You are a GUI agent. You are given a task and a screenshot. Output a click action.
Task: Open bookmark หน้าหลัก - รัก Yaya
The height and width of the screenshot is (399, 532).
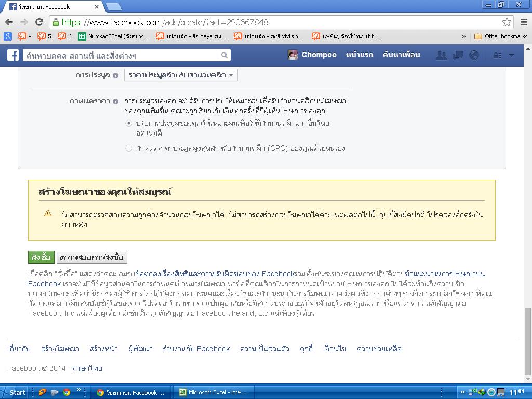point(191,36)
